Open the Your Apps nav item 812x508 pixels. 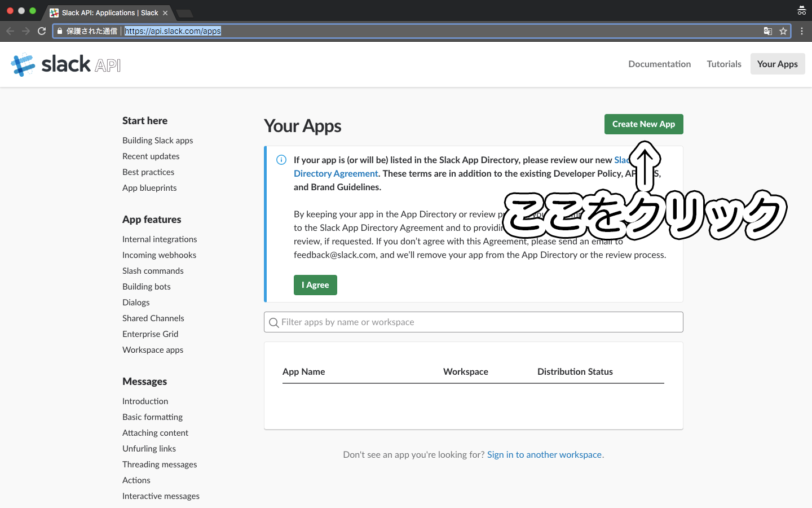click(x=778, y=64)
